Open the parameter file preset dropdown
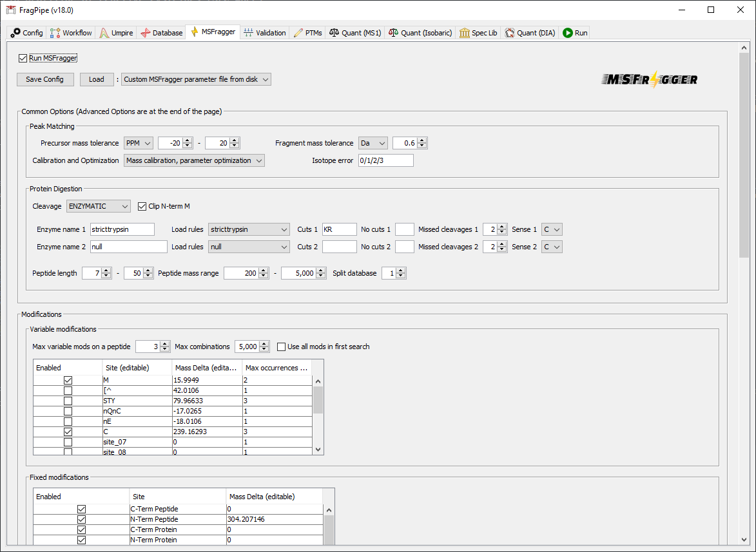 (196, 79)
